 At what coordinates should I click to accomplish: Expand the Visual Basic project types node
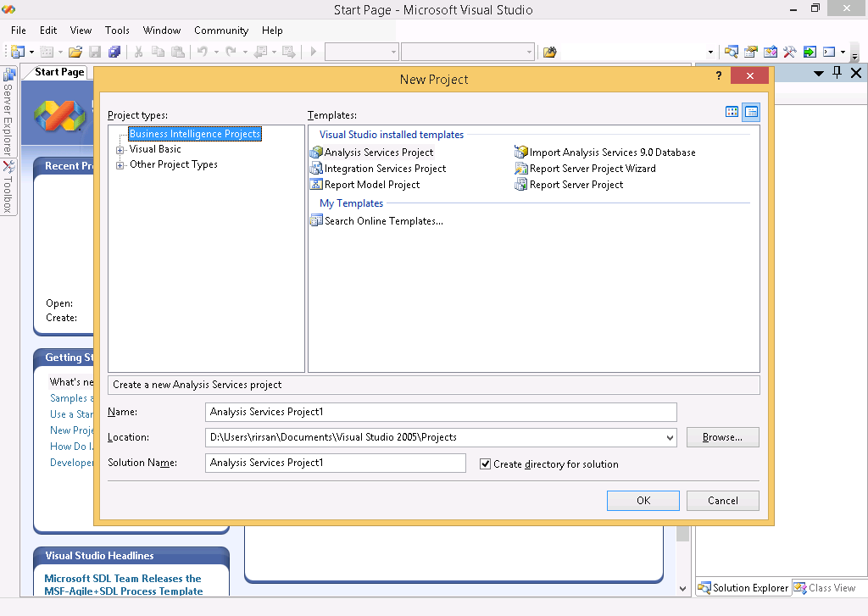(121, 148)
